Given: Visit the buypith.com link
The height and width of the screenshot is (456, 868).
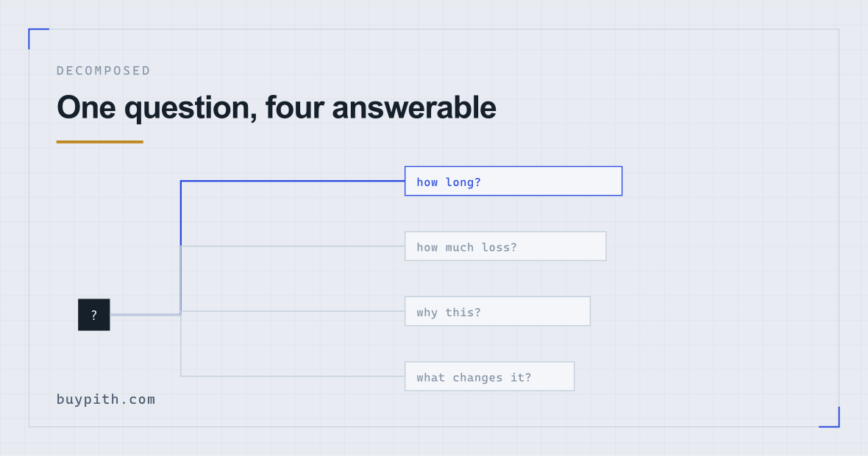Looking at the screenshot, I should pos(106,399).
